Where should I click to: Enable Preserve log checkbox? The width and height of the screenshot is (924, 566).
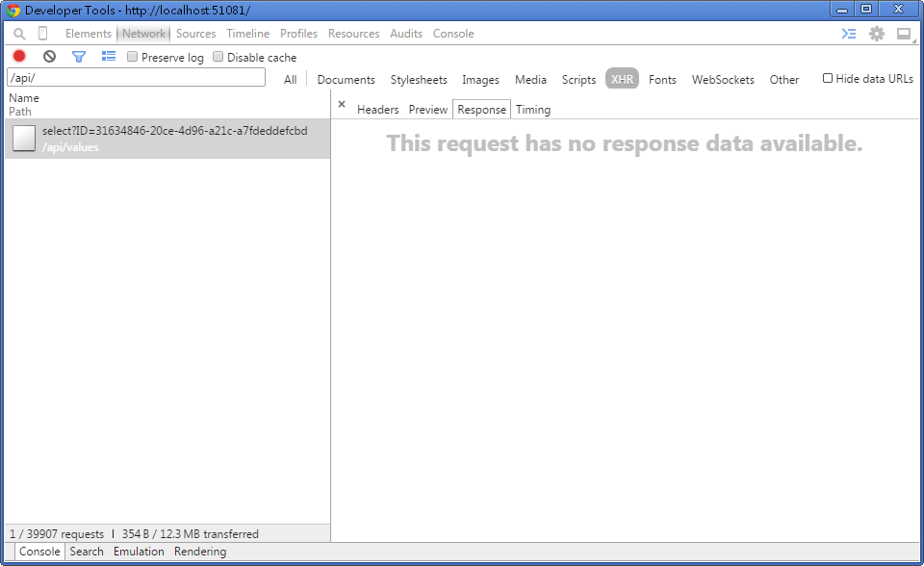click(133, 57)
